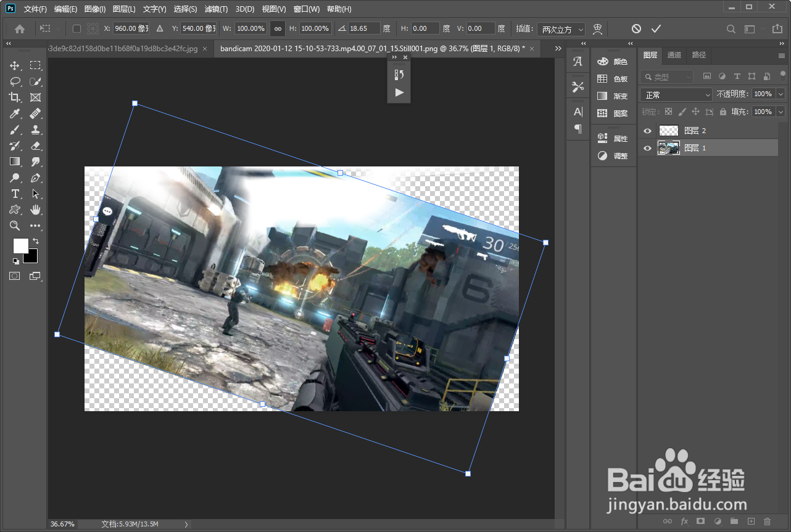Open the Layers panel menu

(x=782, y=55)
